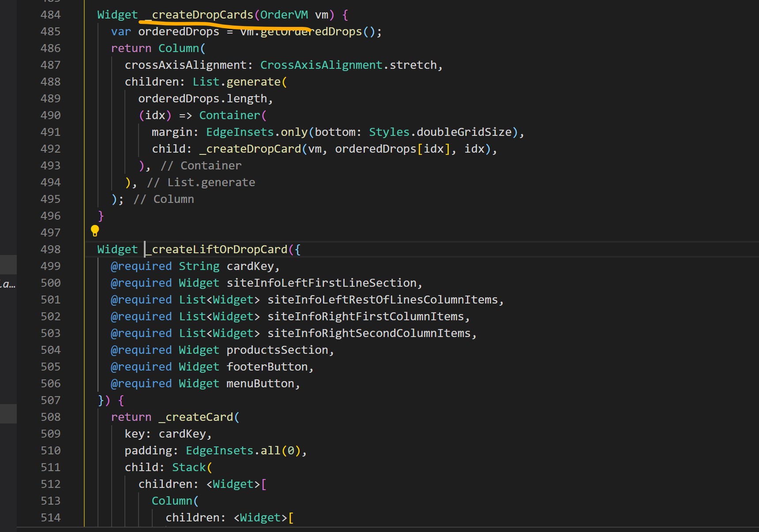Click line number 498 in the gutter
The image size is (759, 532).
(x=50, y=249)
